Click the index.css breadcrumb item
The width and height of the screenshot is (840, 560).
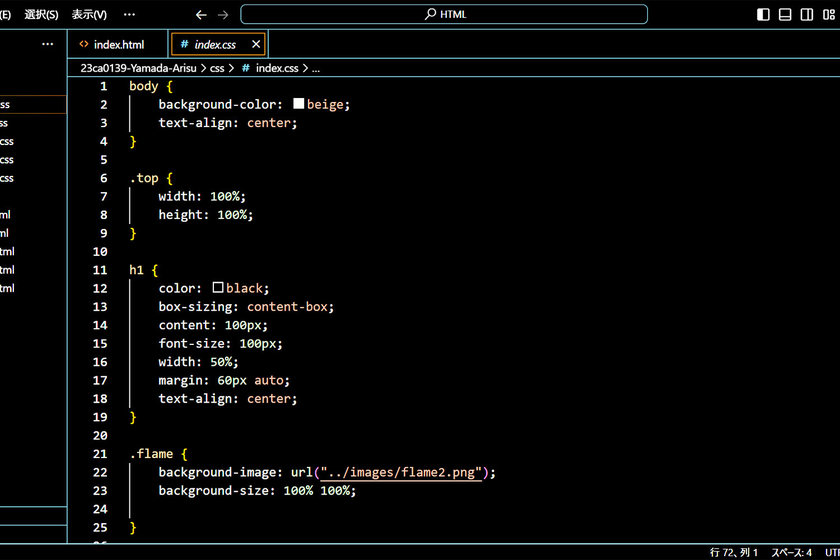point(276,69)
